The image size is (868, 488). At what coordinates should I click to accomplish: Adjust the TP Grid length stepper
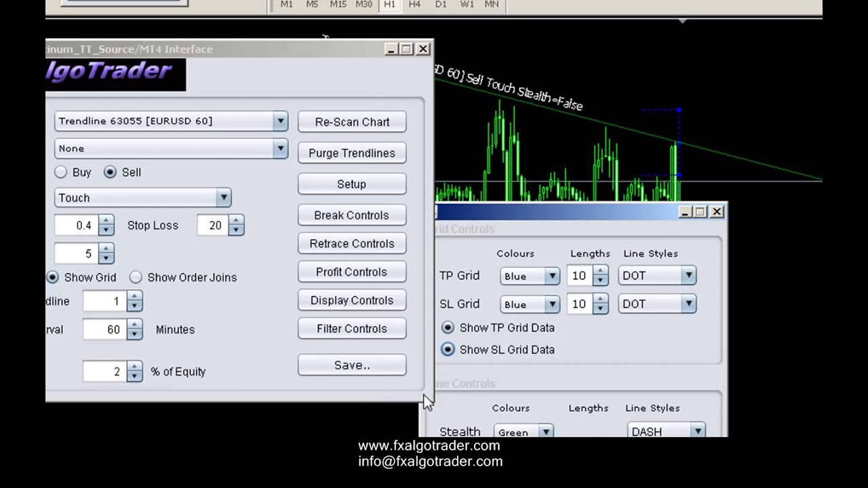click(601, 276)
